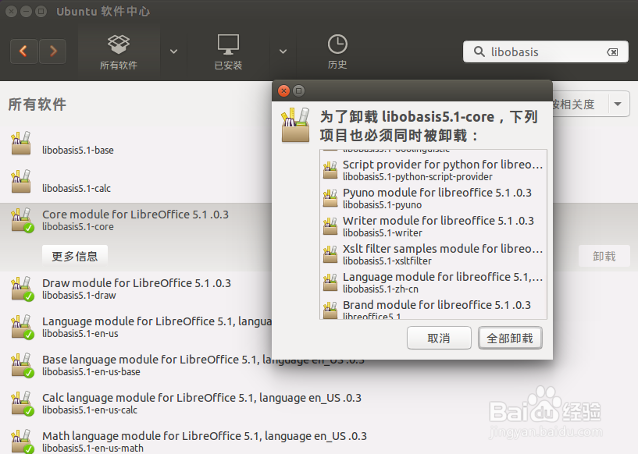The image size is (638, 454).
Task: Click the Core module for LibreOffice title
Action: click(x=135, y=214)
